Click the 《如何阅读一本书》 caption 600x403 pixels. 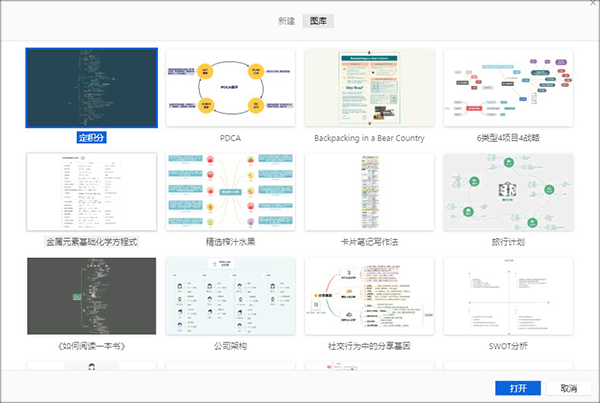click(x=91, y=346)
